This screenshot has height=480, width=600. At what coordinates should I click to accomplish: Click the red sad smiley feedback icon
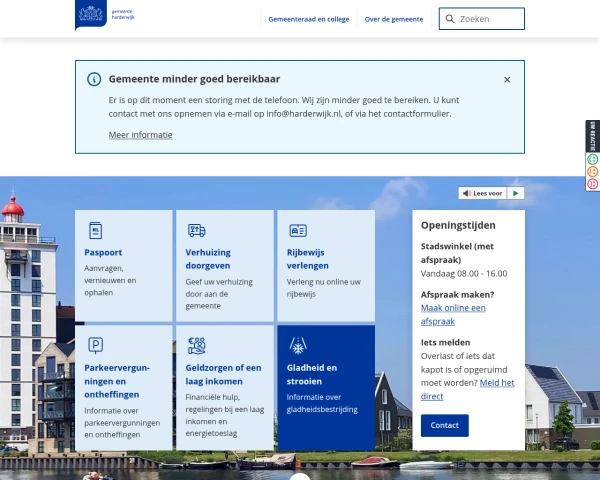tap(592, 184)
